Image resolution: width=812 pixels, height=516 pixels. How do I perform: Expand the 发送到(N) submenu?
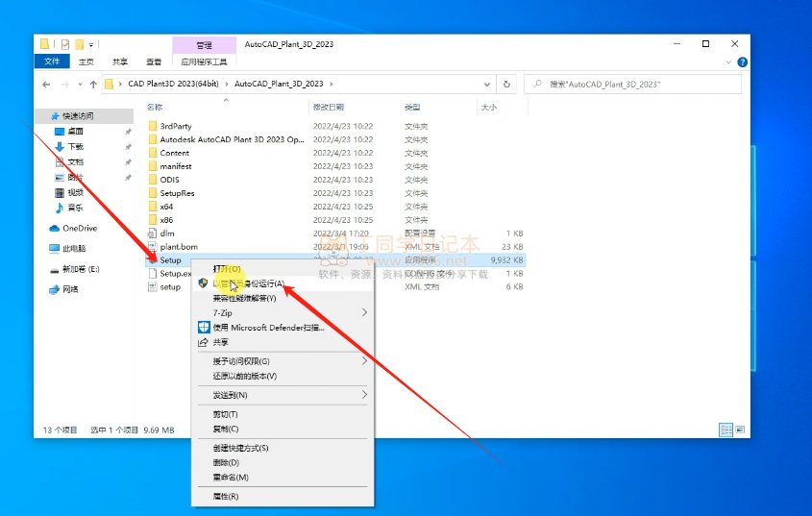[283, 395]
